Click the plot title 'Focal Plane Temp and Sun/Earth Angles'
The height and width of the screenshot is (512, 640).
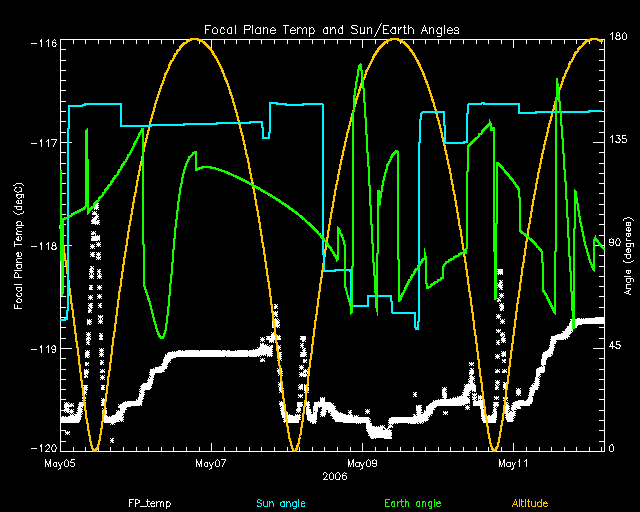[331, 28]
